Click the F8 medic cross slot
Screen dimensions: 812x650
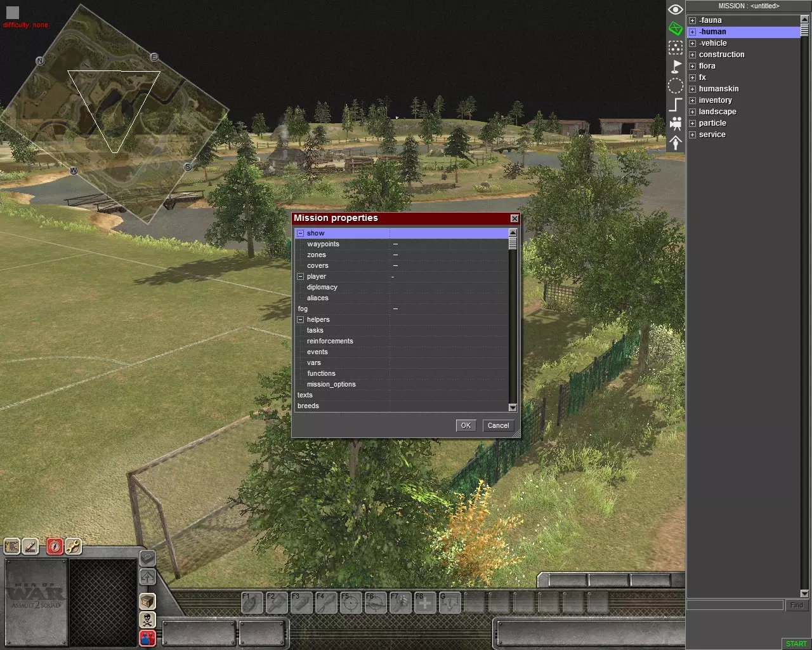click(x=425, y=602)
